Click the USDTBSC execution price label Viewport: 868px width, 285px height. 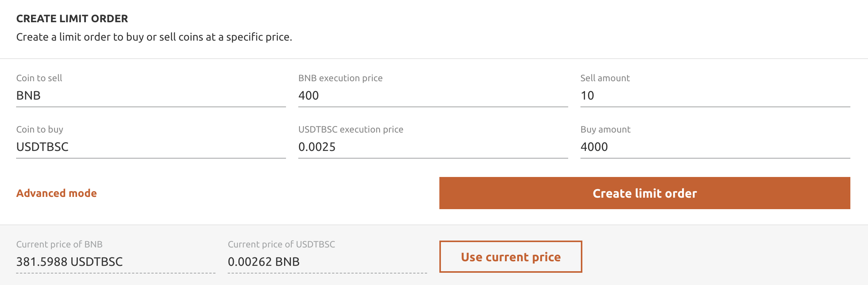[x=351, y=129]
